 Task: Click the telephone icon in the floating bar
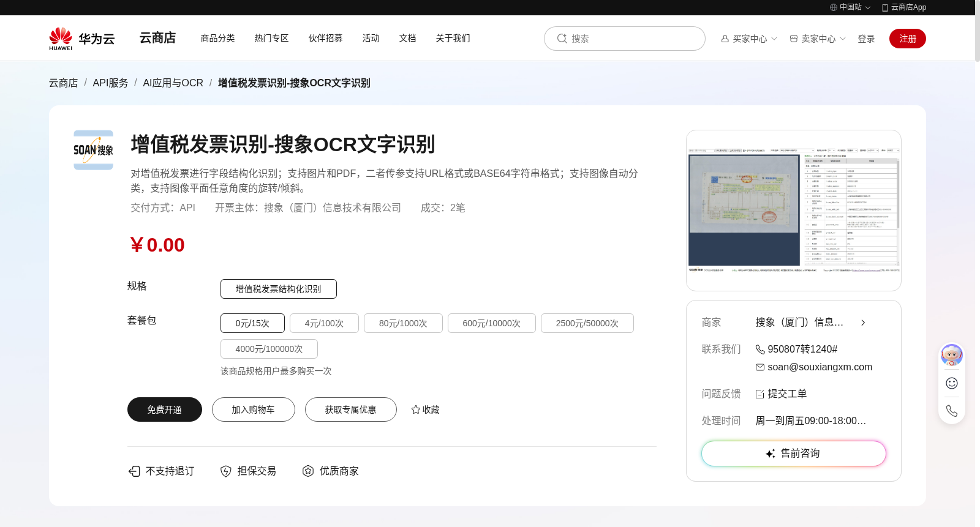tap(952, 411)
